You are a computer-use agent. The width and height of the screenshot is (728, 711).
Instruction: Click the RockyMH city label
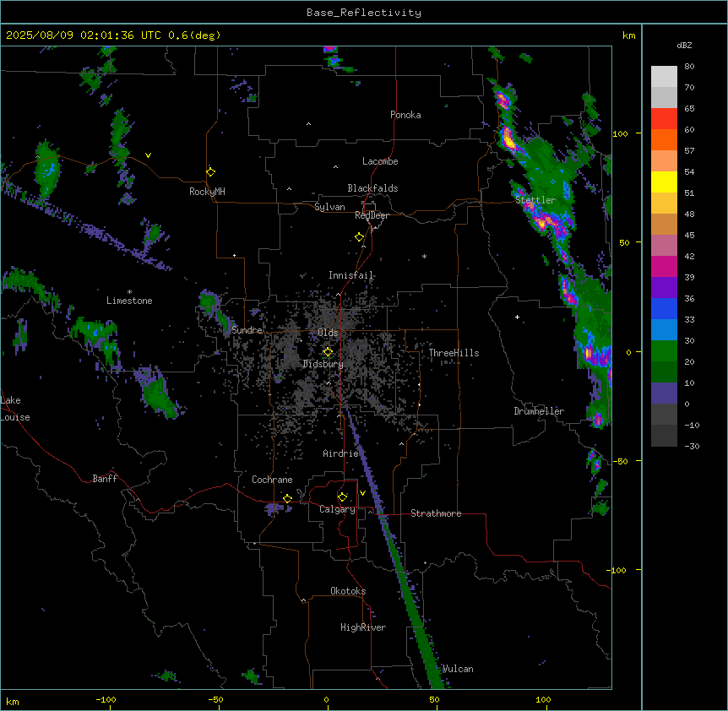(207, 192)
